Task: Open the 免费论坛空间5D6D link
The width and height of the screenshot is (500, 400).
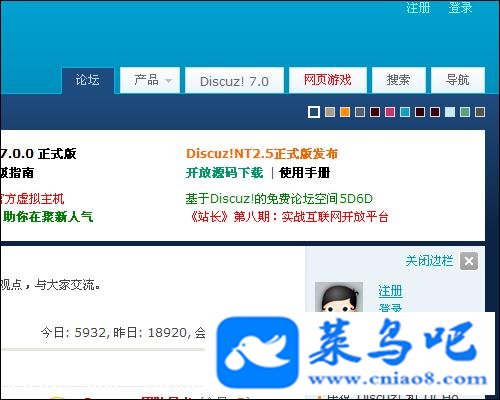Action: tap(279, 199)
